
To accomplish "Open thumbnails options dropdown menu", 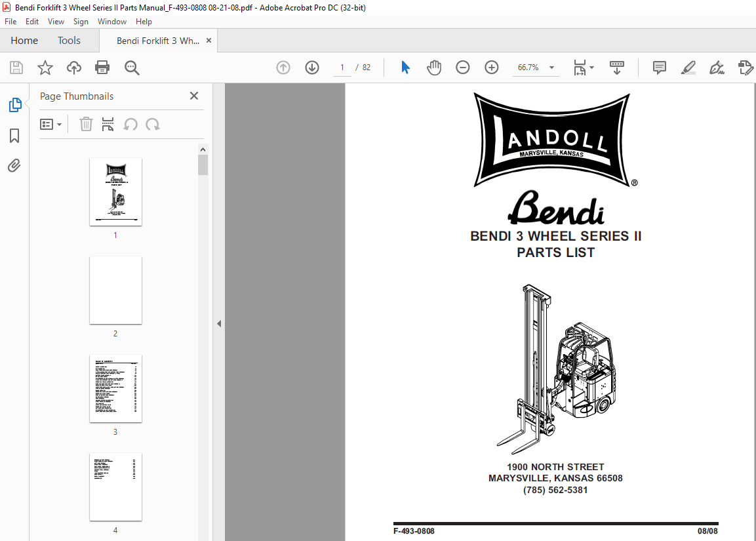I will pos(50,125).
